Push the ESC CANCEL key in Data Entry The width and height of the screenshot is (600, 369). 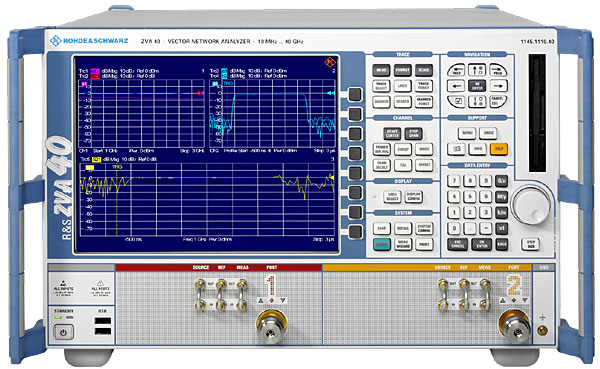tap(457, 244)
